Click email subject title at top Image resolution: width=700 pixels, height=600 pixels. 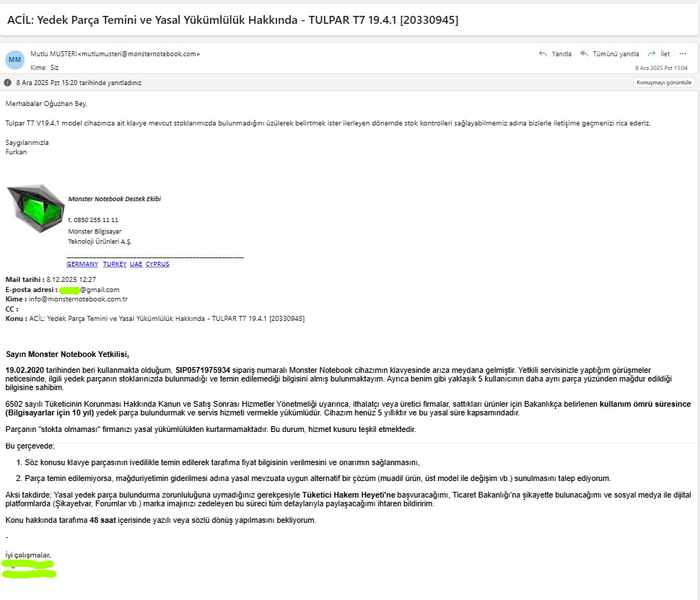pos(232,20)
